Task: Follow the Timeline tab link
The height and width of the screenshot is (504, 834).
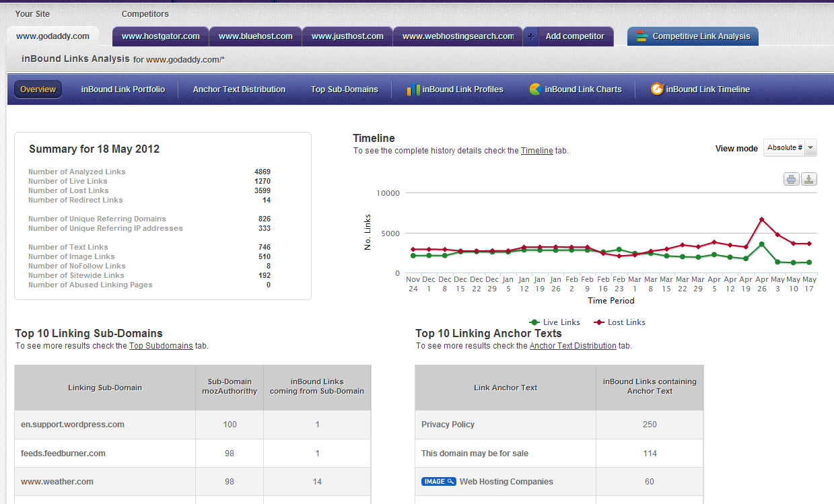Action: click(537, 151)
